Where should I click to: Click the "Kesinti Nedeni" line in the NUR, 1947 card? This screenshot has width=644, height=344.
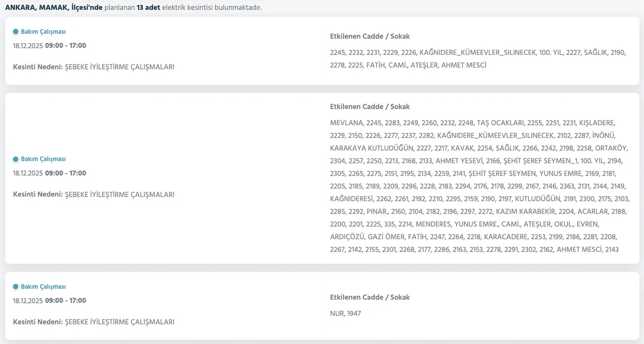(94, 322)
